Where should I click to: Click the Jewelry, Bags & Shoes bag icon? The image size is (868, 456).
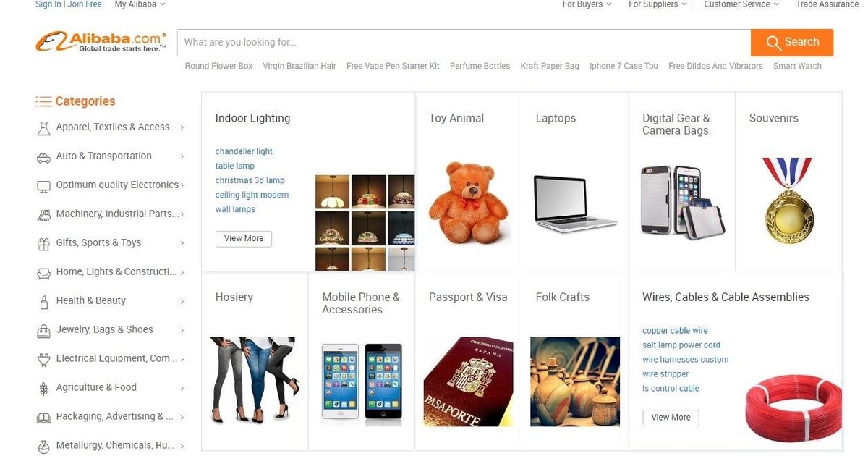click(x=43, y=331)
